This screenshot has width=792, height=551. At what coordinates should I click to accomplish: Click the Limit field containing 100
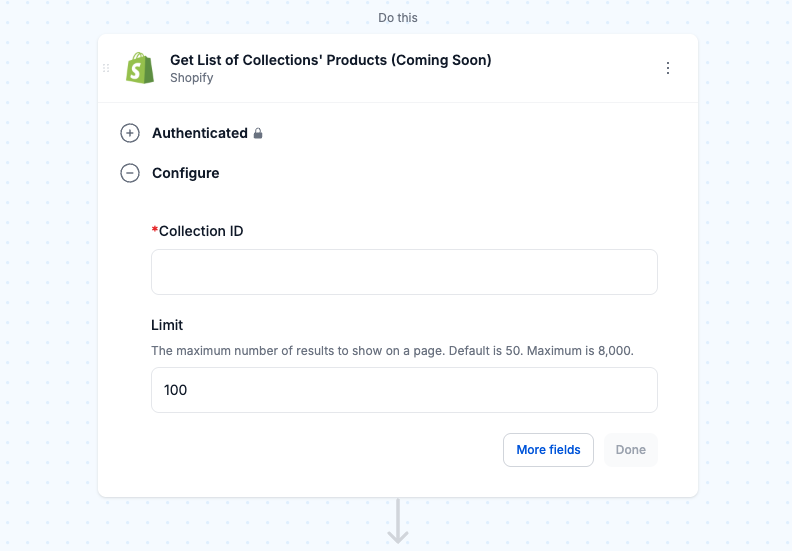tap(404, 390)
